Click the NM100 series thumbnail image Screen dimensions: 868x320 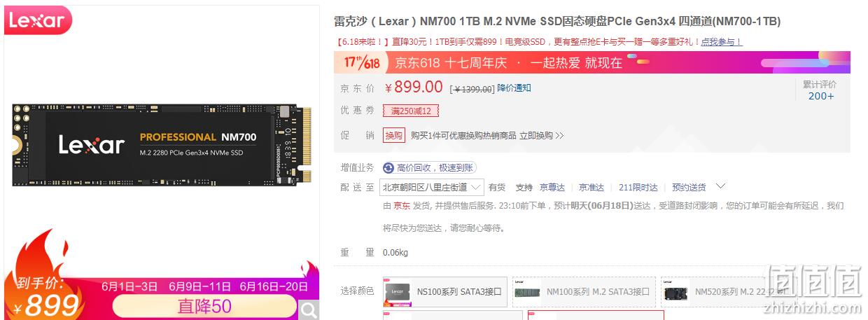click(x=528, y=291)
